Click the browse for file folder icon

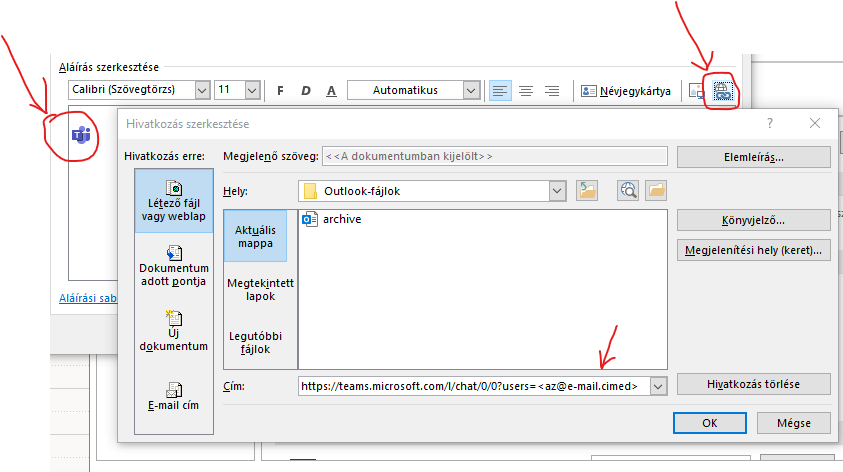[x=656, y=190]
